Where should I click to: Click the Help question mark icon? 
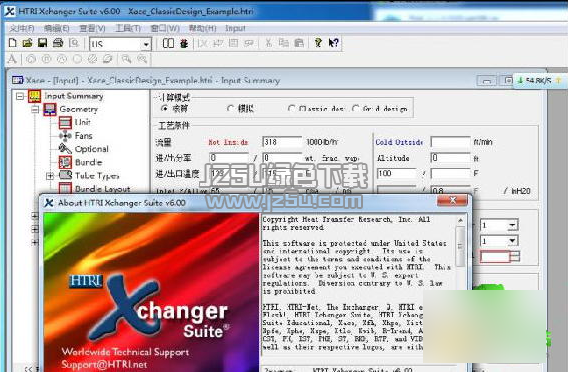(318, 43)
